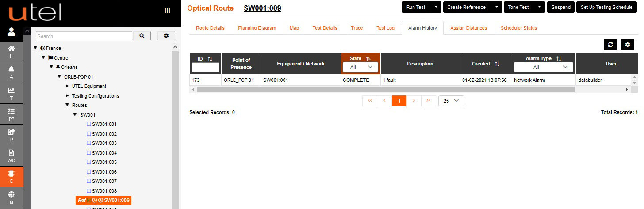Click the search magnifier button
Screen dimensions: 644x209
click(142, 36)
